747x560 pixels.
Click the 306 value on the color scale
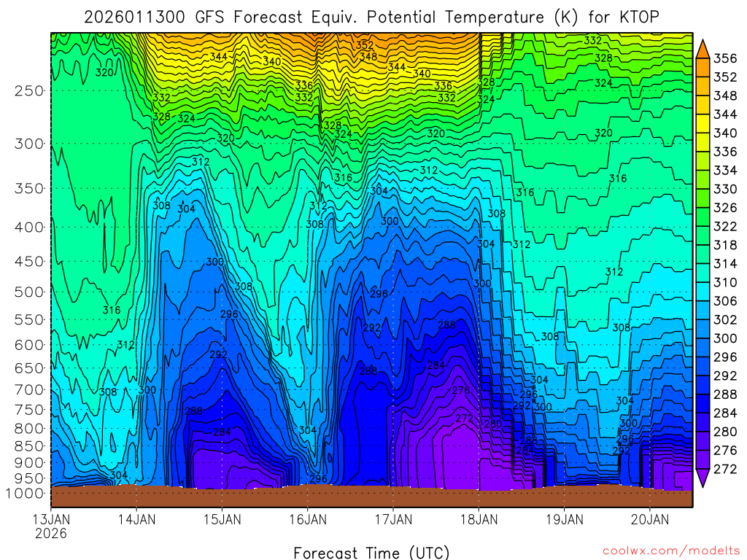(725, 301)
